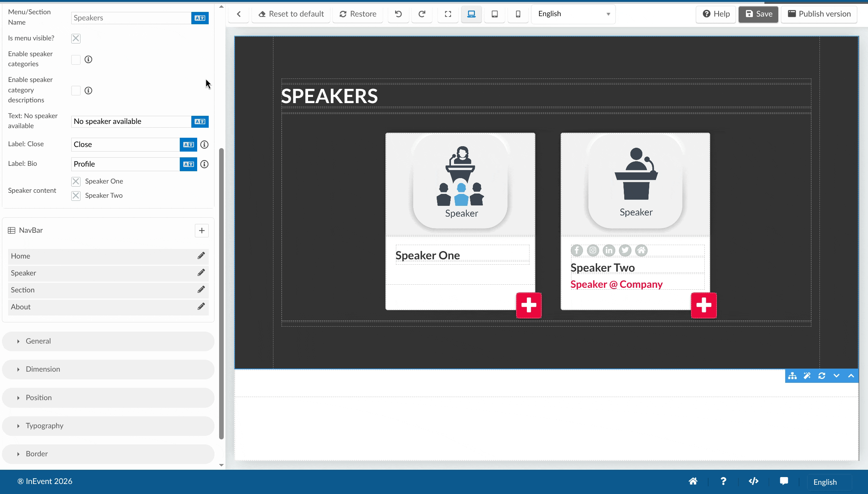Toggle Is menu visible checkbox
The height and width of the screenshot is (494, 868).
(76, 38)
